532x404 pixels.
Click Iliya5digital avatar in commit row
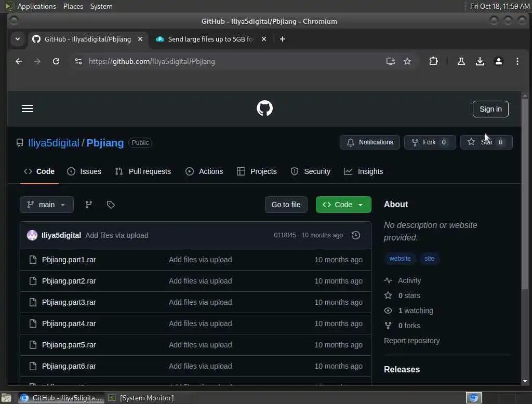click(32, 235)
